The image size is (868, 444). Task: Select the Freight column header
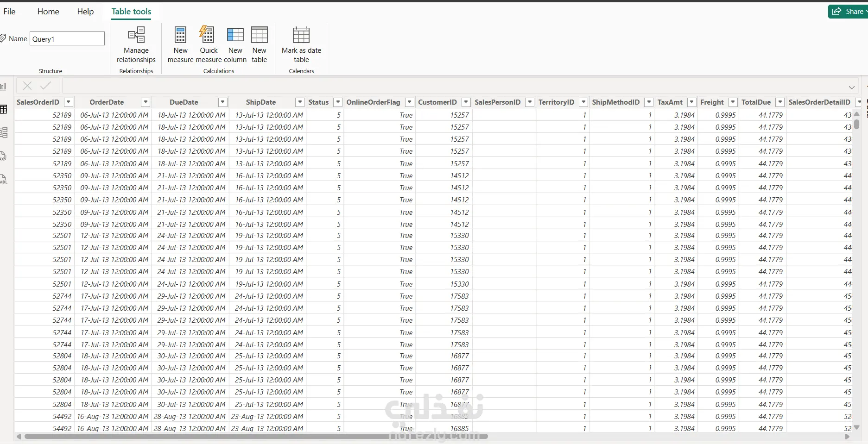coord(712,102)
